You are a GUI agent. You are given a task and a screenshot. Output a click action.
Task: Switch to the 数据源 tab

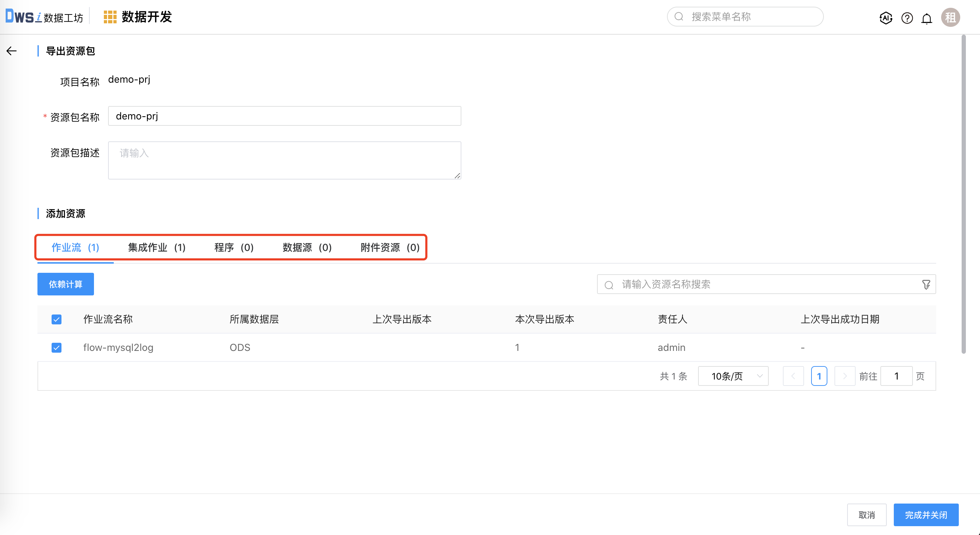point(307,248)
